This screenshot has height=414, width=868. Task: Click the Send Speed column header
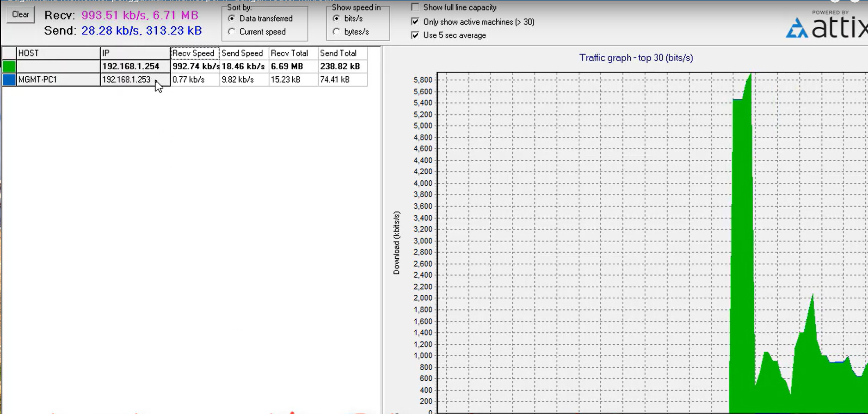244,53
